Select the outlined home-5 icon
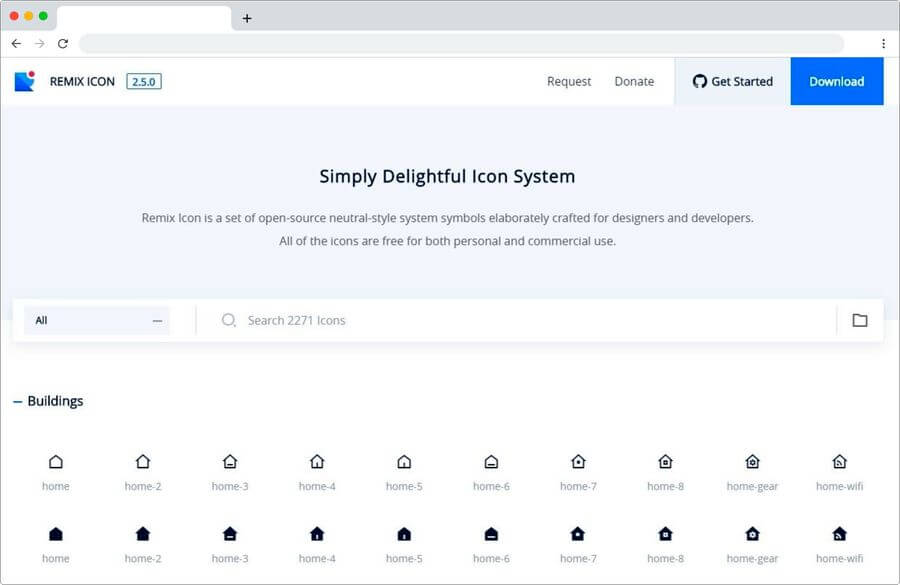The image size is (900, 585). (x=404, y=462)
